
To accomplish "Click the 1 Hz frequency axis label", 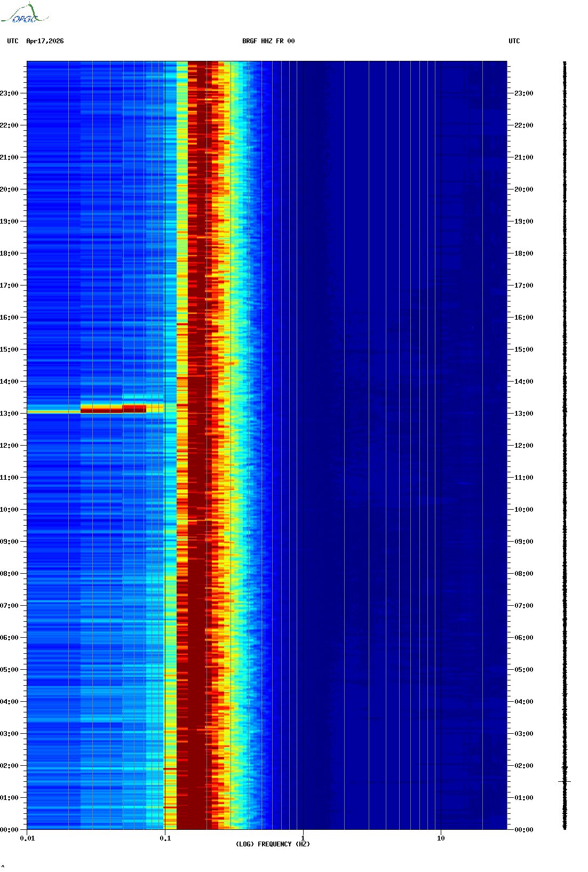I will (303, 838).
